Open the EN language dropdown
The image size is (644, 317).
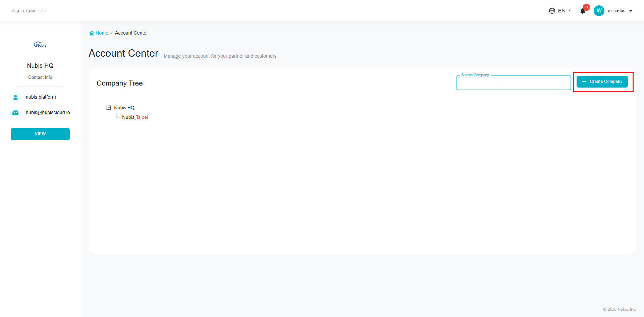point(564,11)
